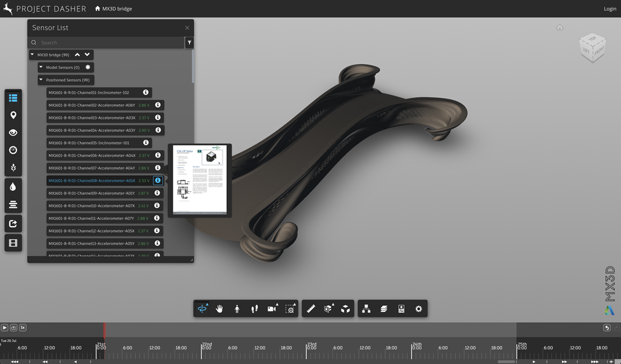Collapse the Positioned Sensors (99) group
This screenshot has height=364, width=621.
[41, 80]
